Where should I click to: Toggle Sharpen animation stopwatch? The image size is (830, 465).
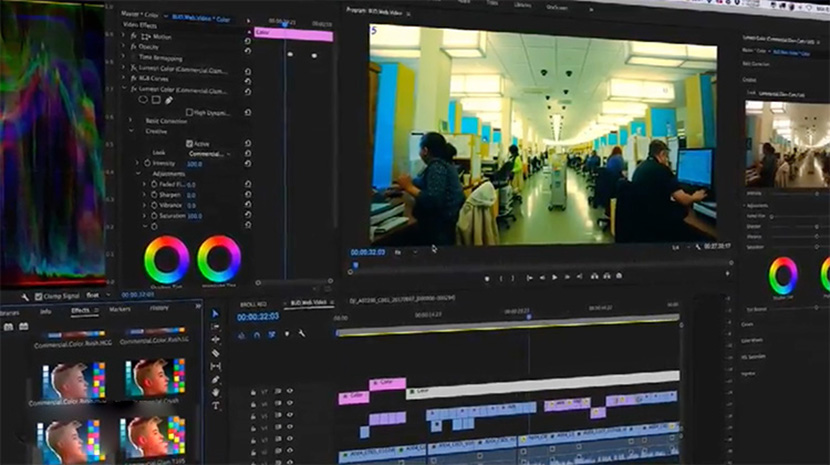pos(154,194)
